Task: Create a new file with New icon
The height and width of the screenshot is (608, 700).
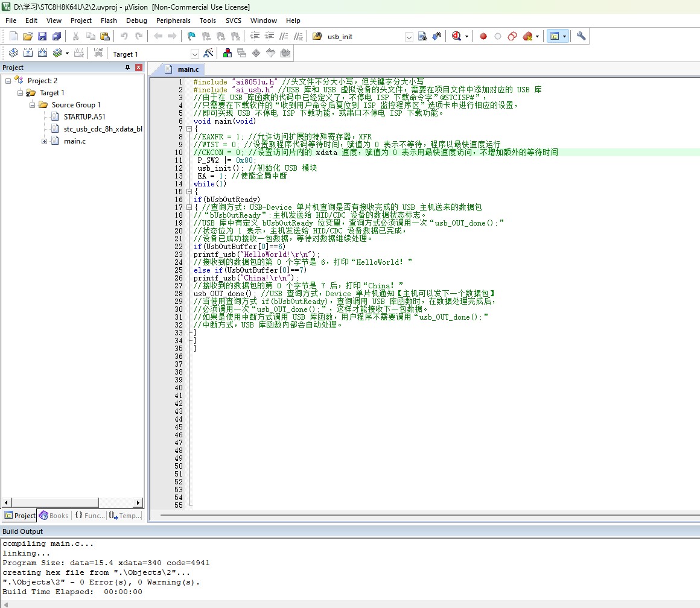Action: click(13, 36)
